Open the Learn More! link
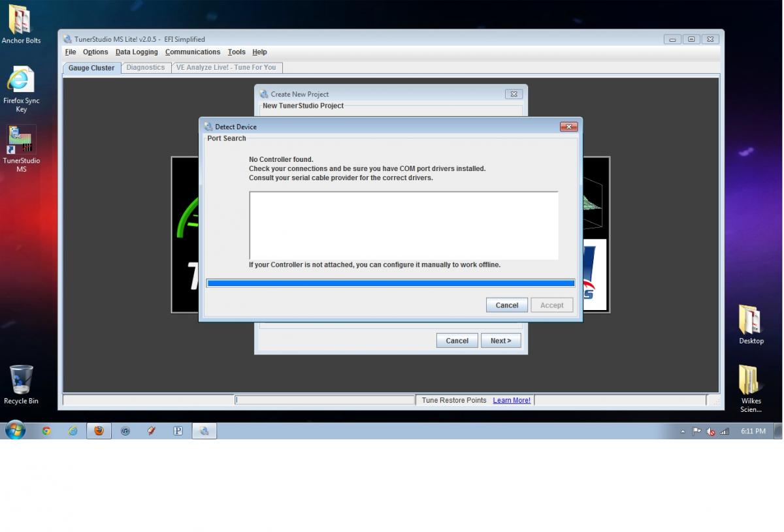This screenshot has height=532, width=784. coord(512,400)
